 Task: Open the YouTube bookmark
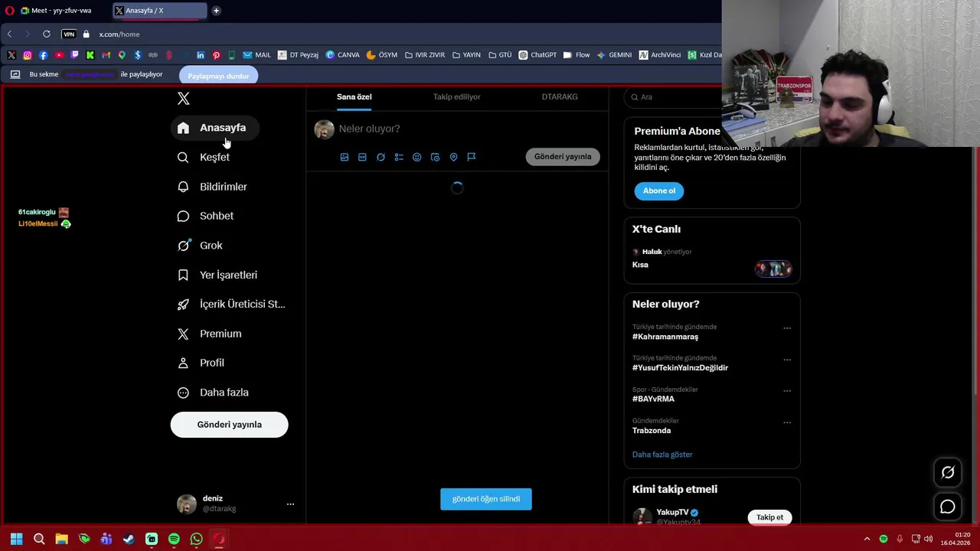(59, 55)
